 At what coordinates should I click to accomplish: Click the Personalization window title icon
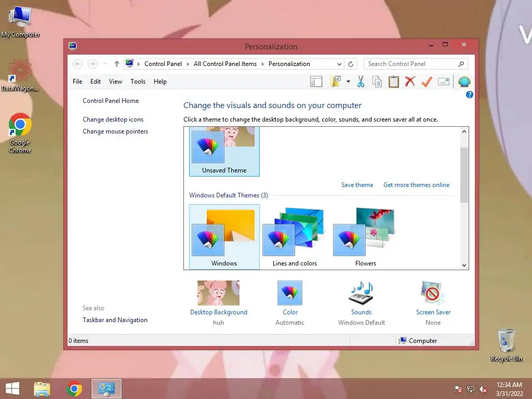73,46
